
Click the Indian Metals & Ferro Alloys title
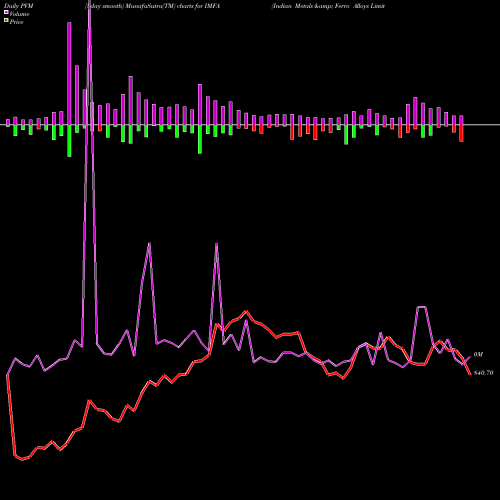328,6
